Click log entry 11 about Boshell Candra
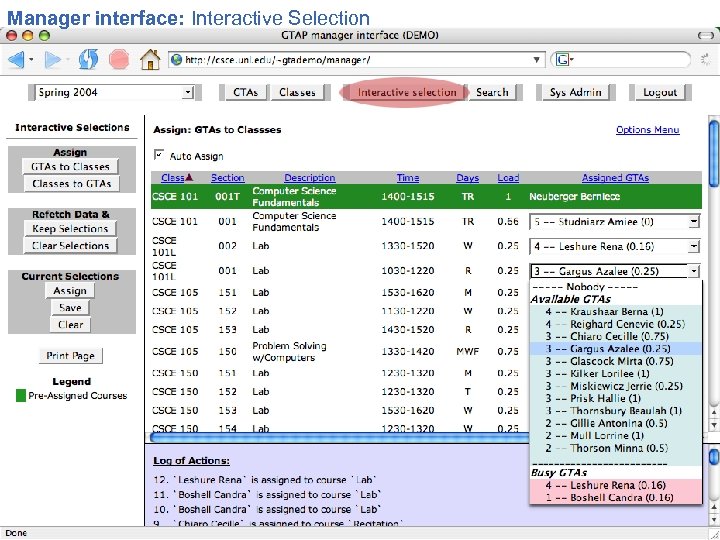 (265, 495)
